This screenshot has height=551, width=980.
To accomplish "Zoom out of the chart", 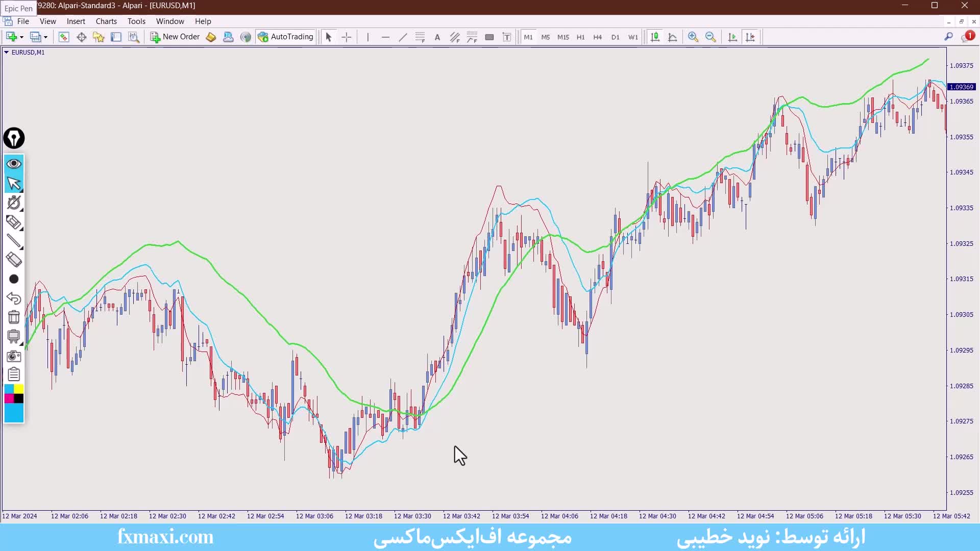I will (710, 37).
